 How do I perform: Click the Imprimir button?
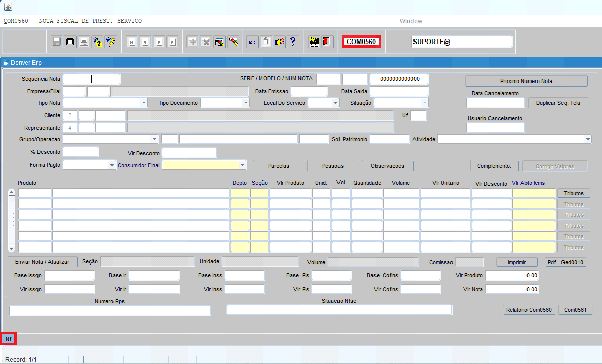pyautogui.click(x=517, y=262)
